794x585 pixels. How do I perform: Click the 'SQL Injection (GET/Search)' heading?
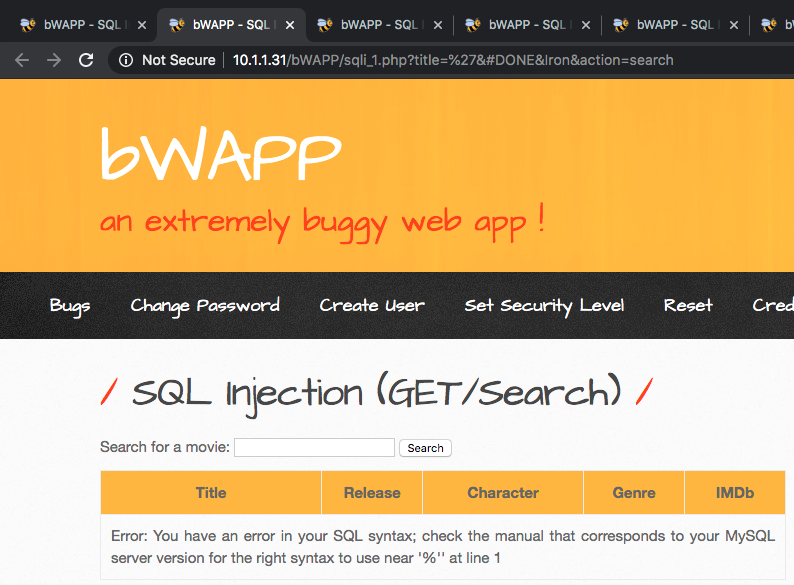point(377,394)
